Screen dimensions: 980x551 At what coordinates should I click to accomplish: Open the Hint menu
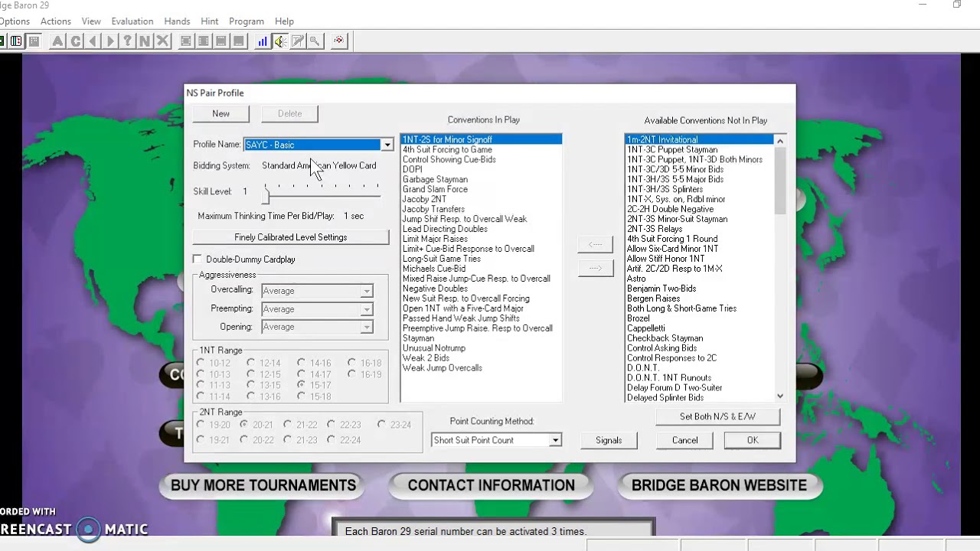tap(209, 21)
